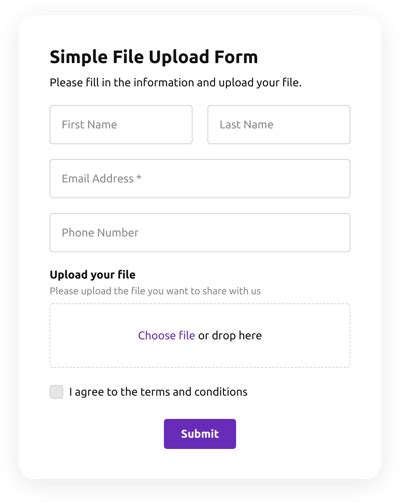The width and height of the screenshot is (400, 503).
Task: Open the Choose file link
Action: pos(166,335)
